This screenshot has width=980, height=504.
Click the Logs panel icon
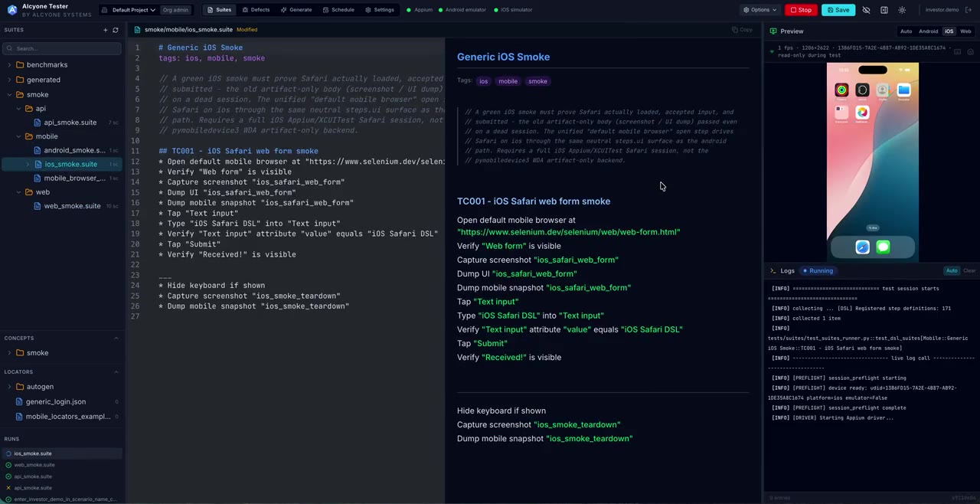[x=772, y=270]
